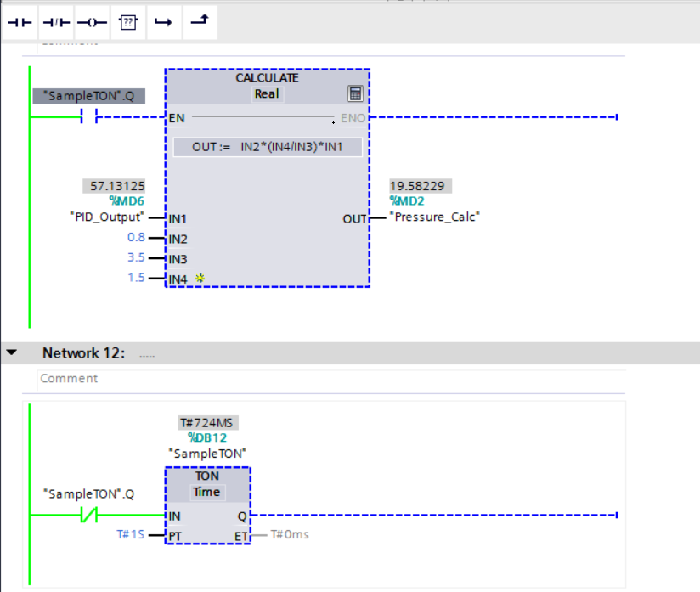The image size is (700, 592).
Task: Click the IN1 pin label
Action: click(x=178, y=219)
